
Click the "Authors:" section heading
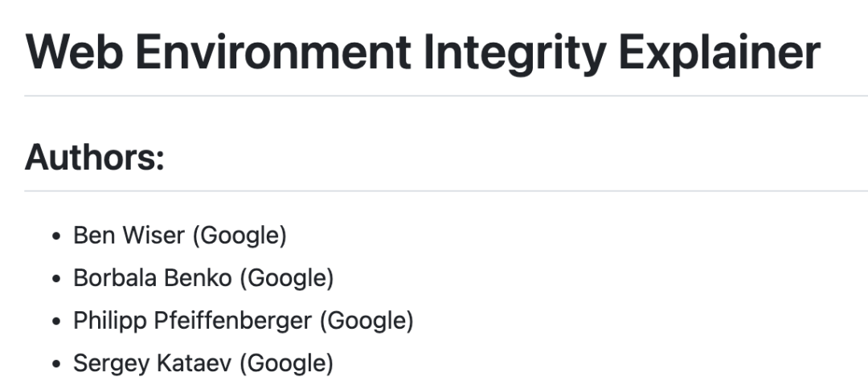coord(95,158)
